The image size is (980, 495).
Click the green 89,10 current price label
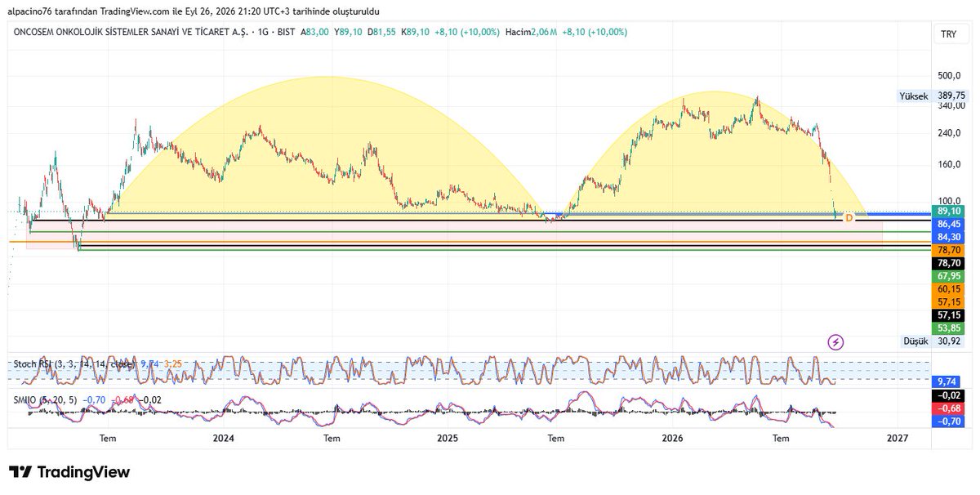coord(947,211)
